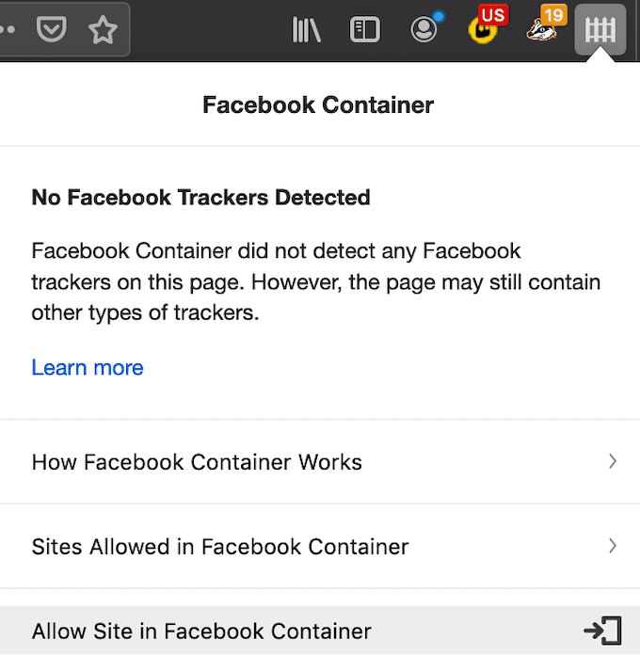The width and height of the screenshot is (640, 672).
Task: Click Allow Site in Facebook Container
Action: tap(201, 631)
